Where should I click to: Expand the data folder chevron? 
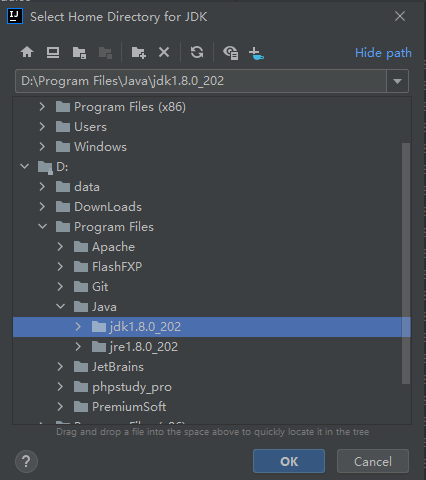[42, 187]
